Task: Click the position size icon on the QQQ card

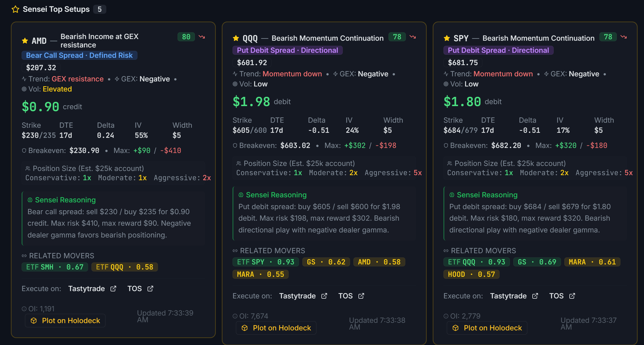Action: pyautogui.click(x=239, y=163)
